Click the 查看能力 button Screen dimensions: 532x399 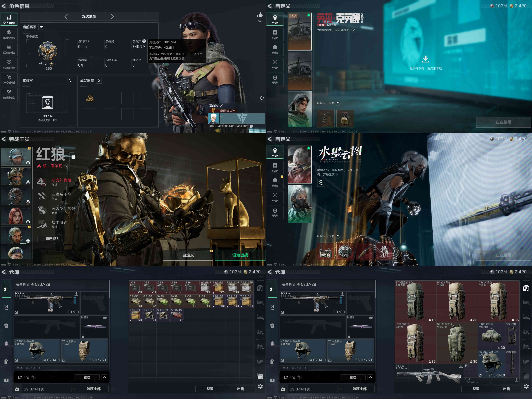tap(52, 239)
